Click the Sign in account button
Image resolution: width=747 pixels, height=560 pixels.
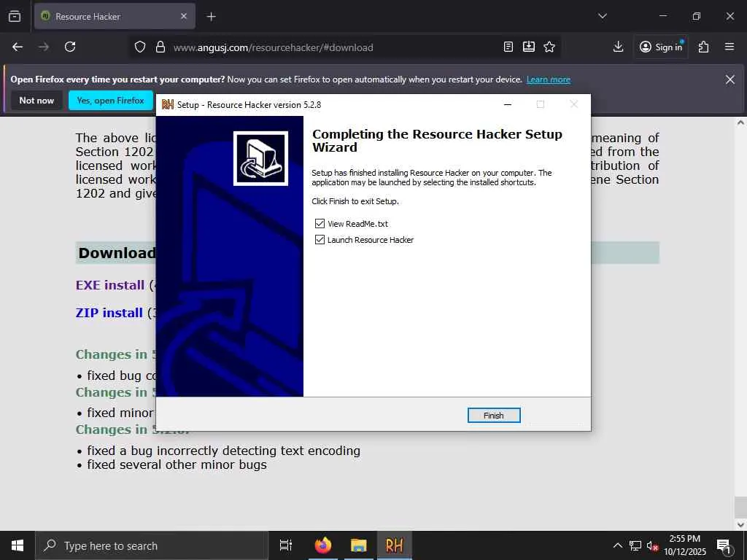[661, 47]
